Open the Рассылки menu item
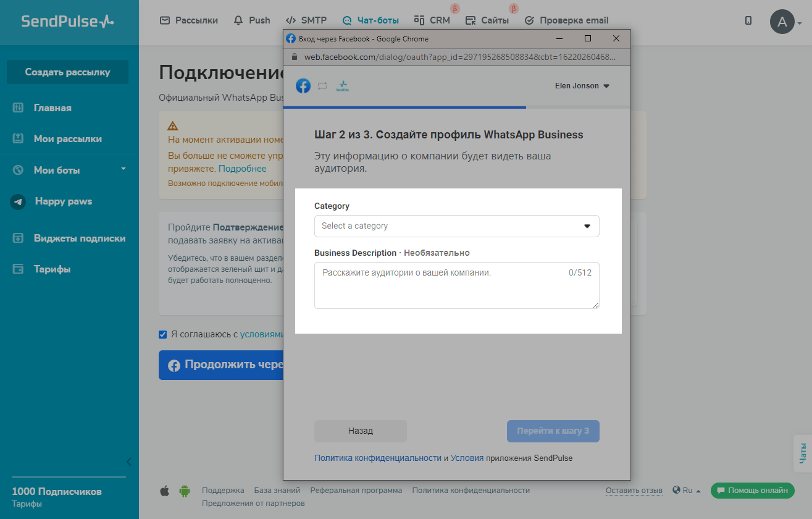Viewport: 812px width, 519px height. (189, 20)
